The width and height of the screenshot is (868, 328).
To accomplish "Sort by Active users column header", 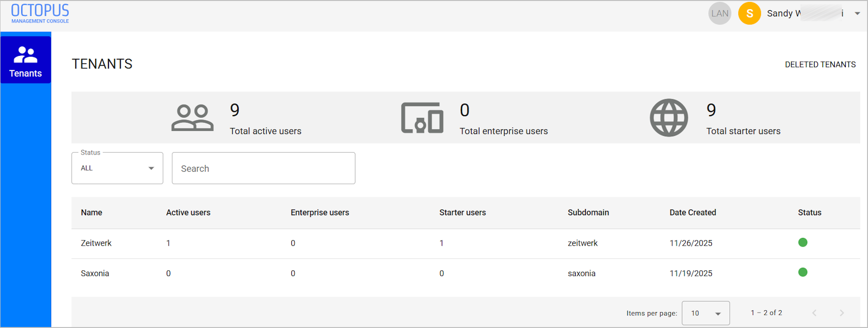I will pos(188,212).
